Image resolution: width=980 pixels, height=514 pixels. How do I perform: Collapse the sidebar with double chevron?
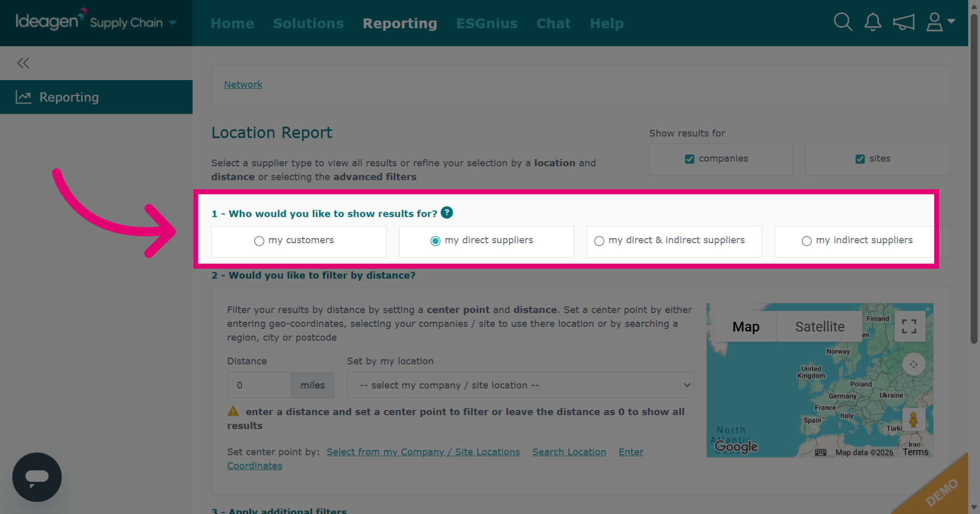coord(23,63)
